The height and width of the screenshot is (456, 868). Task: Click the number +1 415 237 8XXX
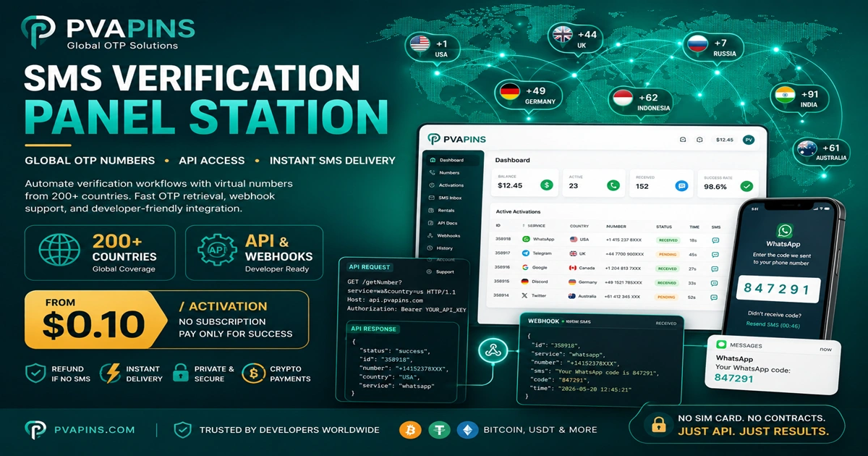(x=623, y=240)
